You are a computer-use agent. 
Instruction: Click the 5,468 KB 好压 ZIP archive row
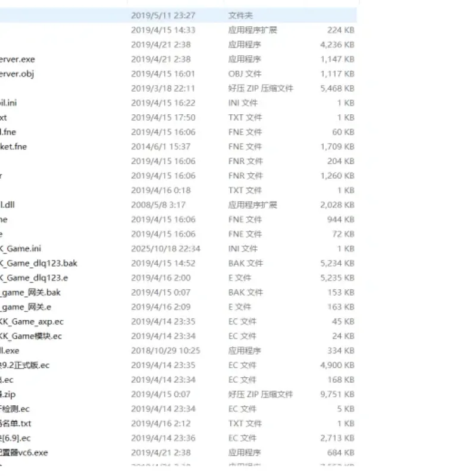[x=178, y=88]
